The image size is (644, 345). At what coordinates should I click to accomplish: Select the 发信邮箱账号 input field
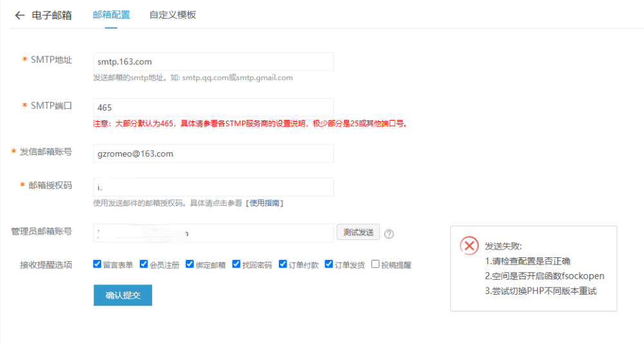214,153
